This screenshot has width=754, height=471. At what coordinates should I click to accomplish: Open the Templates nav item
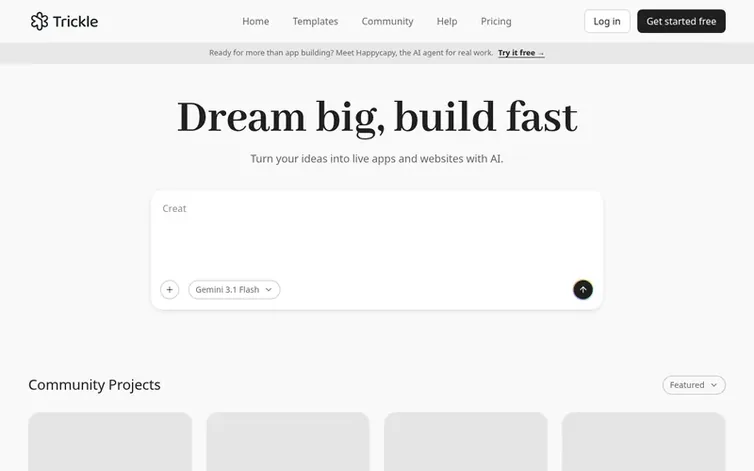pos(315,21)
